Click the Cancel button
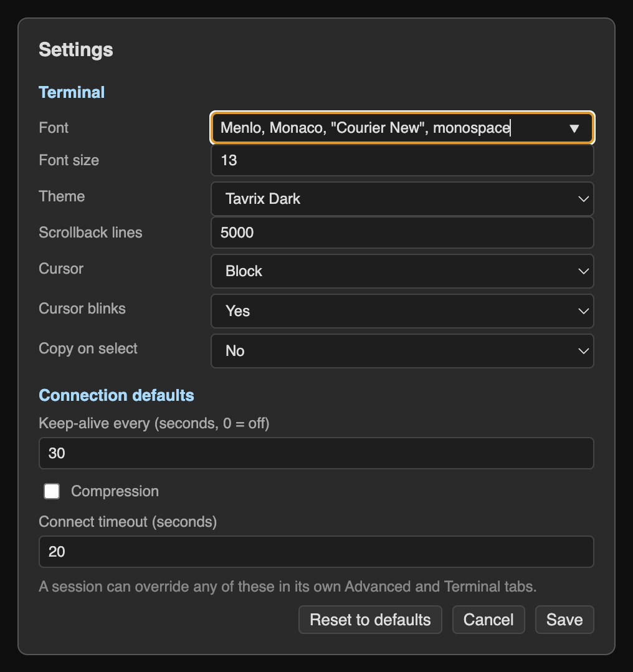The width and height of the screenshot is (633, 672). point(488,620)
